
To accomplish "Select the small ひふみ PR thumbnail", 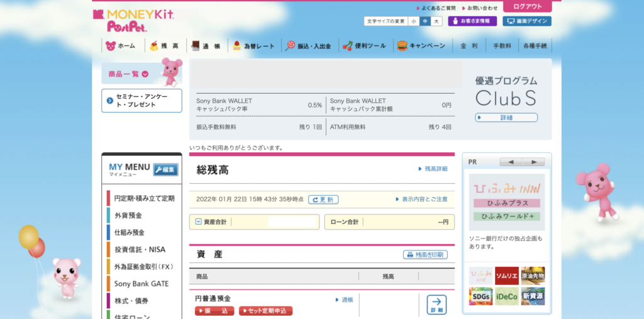I will point(481,276).
